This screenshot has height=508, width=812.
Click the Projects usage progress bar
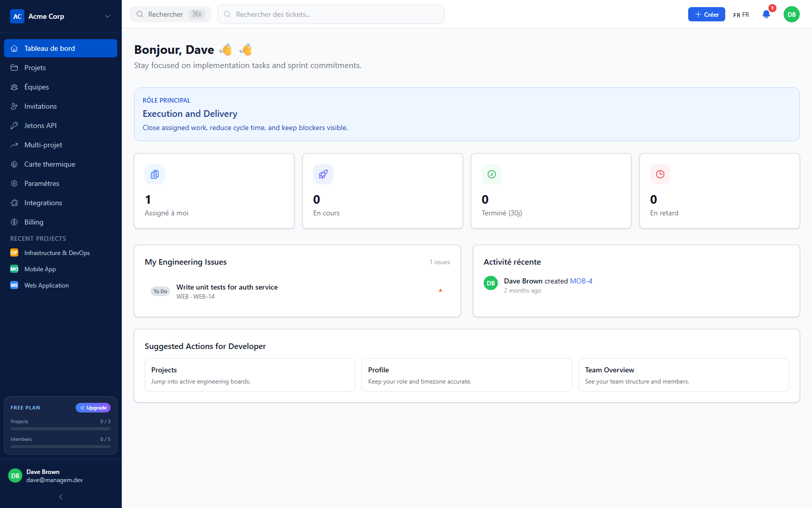61,429
